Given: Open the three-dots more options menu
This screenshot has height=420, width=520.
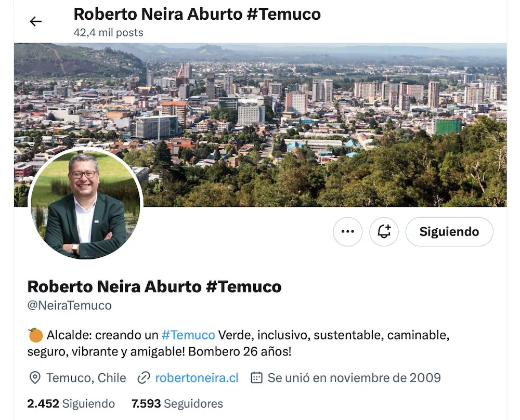Looking at the screenshot, I should (347, 231).
